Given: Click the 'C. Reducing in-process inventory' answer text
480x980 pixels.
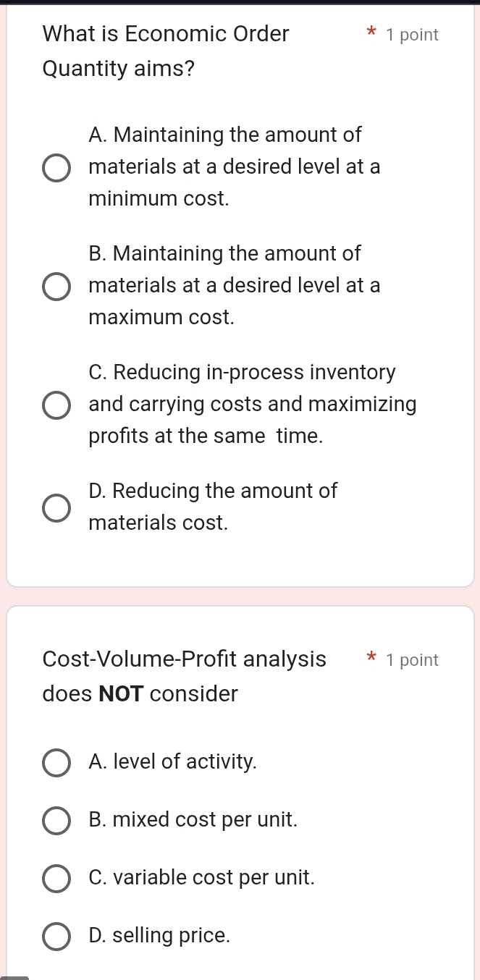Looking at the screenshot, I should click(251, 405).
